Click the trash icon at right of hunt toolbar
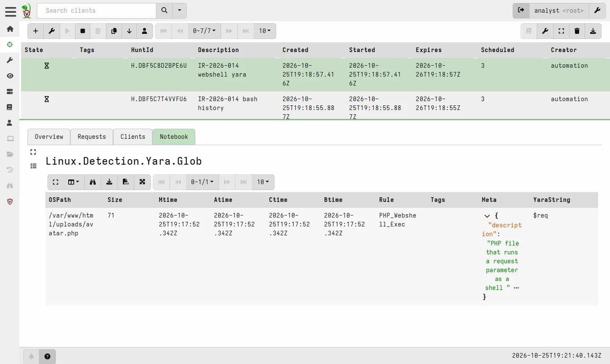 point(577,31)
